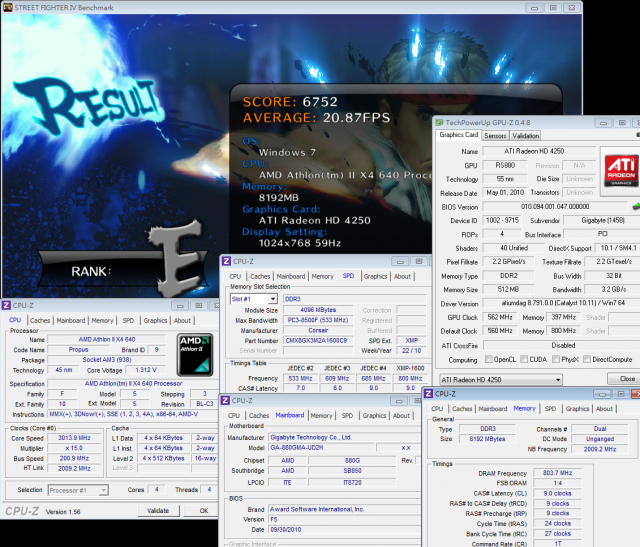Open CPU tab in CPU-Z Memory window
The width and height of the screenshot is (640, 547).
[x=437, y=409]
